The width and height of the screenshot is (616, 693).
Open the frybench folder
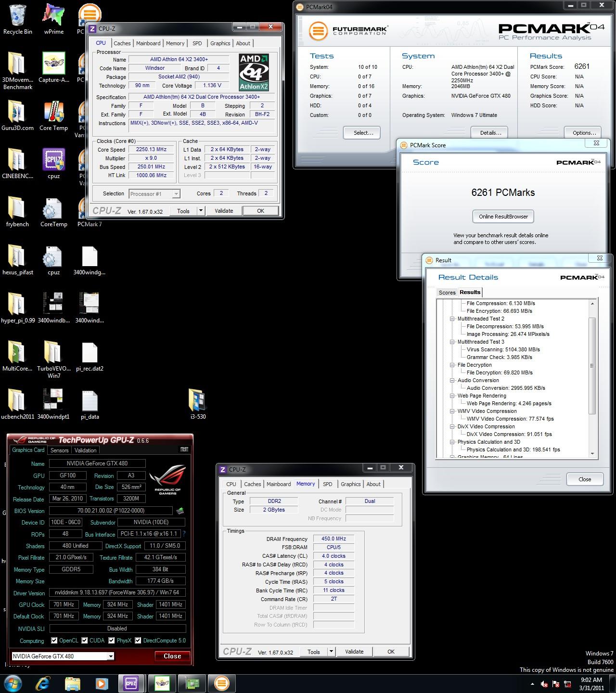[17, 212]
